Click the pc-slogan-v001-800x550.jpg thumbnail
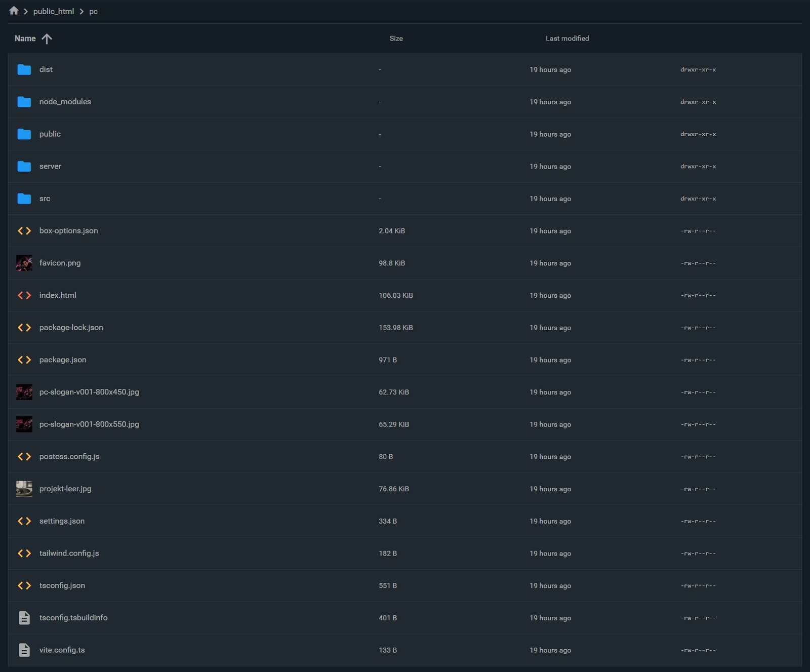The image size is (810, 672). 24,424
